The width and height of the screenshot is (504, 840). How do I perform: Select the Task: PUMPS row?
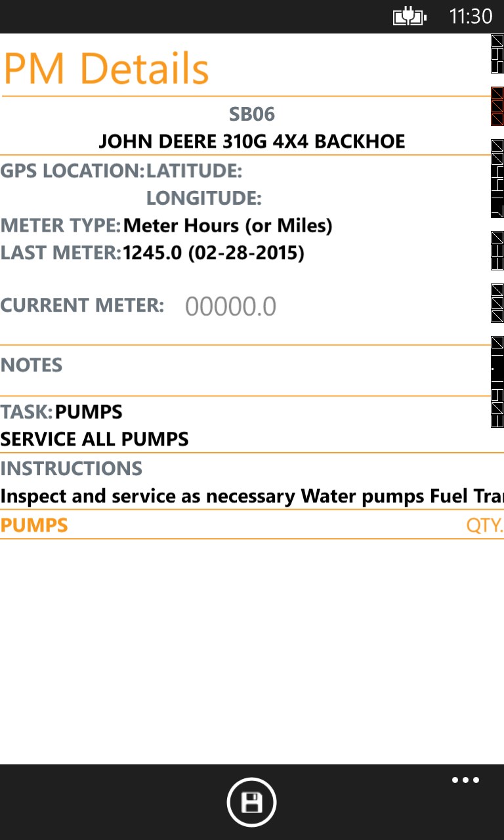pyautogui.click(x=62, y=412)
